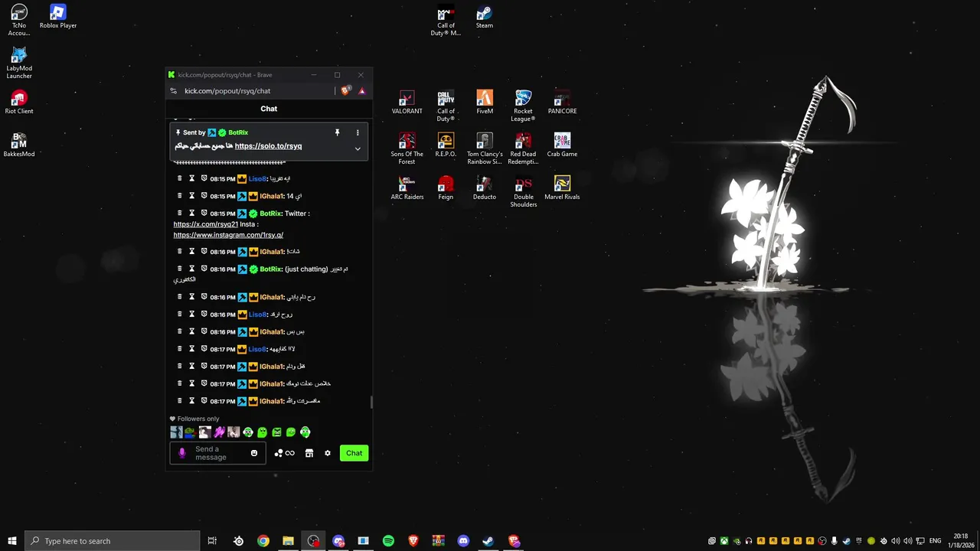Click the Chat header title
Viewport: 980px width, 551px height.
click(x=269, y=109)
